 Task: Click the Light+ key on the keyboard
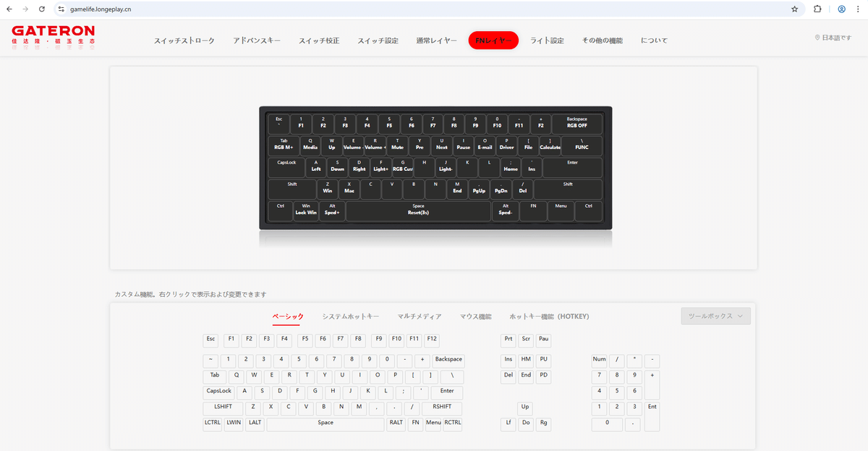pyautogui.click(x=381, y=167)
